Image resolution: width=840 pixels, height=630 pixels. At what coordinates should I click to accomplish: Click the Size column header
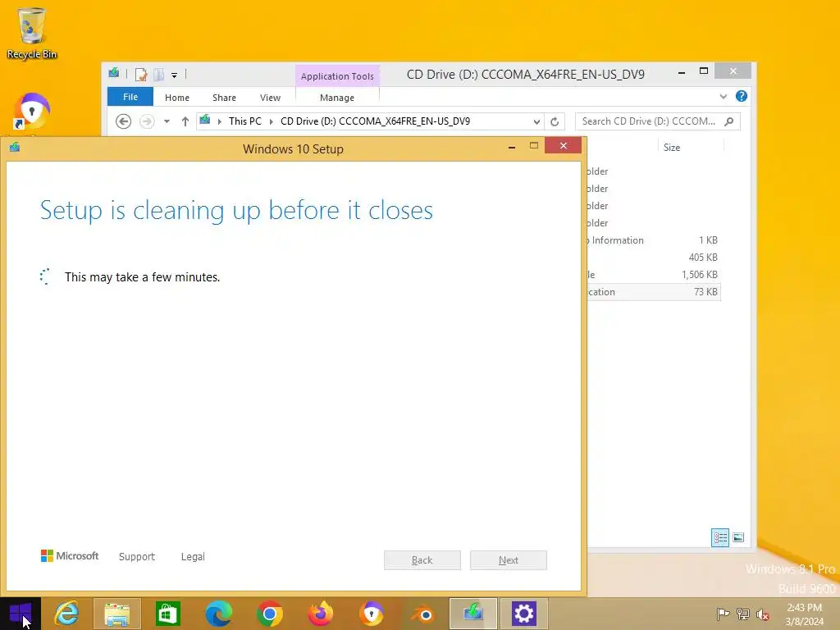tap(672, 148)
